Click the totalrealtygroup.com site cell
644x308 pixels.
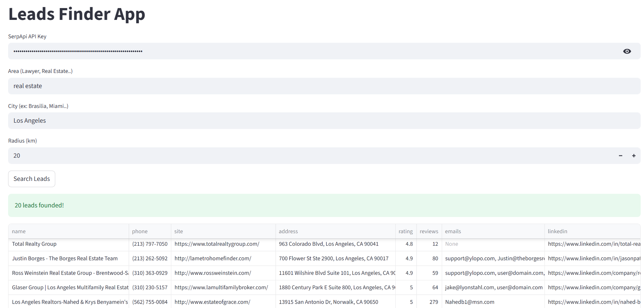pyautogui.click(x=223, y=244)
